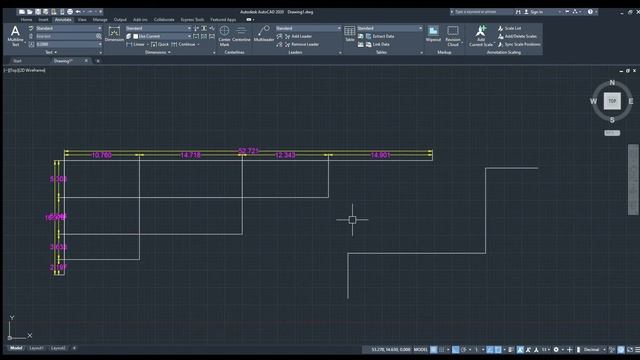Switch to the Start file tab
Image resolution: width=640 pixels, height=360 pixels.
(x=18, y=61)
